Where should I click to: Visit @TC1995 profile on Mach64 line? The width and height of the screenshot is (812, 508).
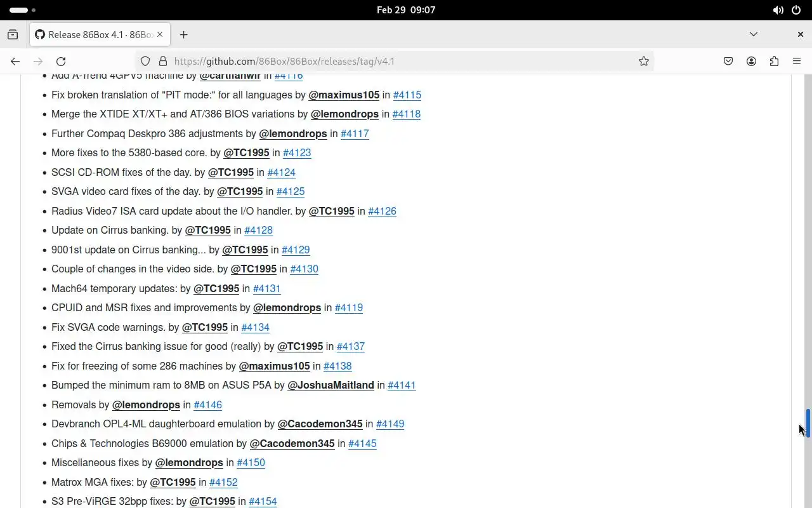[x=216, y=288]
